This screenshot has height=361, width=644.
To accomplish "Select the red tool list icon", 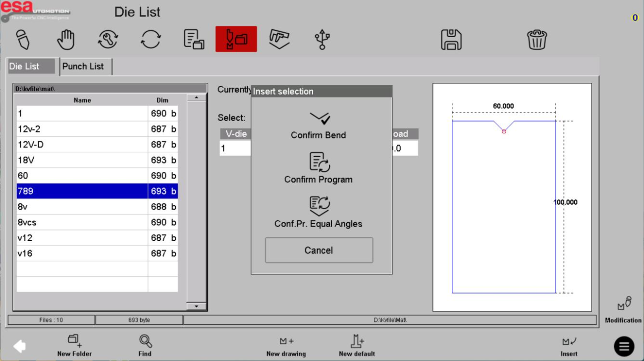I will tap(236, 39).
